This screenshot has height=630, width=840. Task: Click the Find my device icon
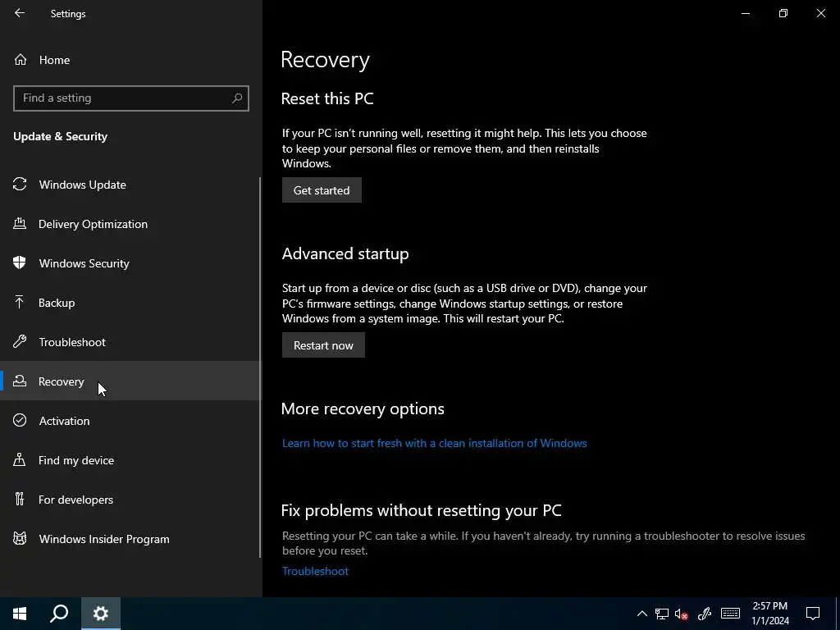20,459
